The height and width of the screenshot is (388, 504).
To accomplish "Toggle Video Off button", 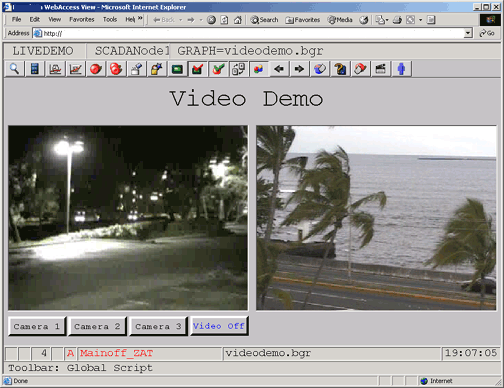I will 219,326.
